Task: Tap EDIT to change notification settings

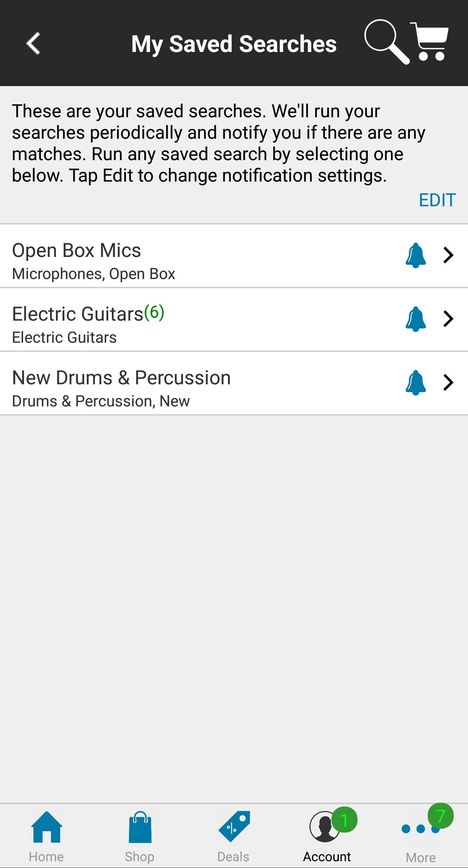Action: click(437, 200)
